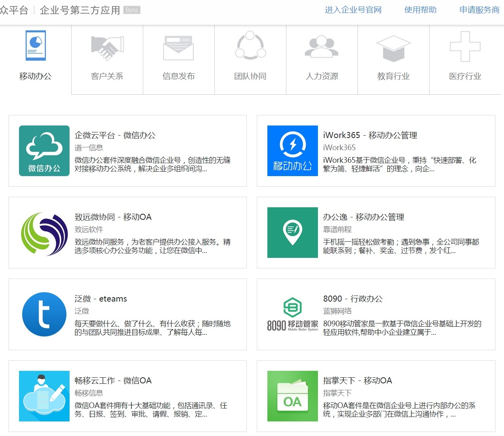Open the 微信办公 teal cloud app icon
The height and width of the screenshot is (436, 504).
(x=44, y=151)
